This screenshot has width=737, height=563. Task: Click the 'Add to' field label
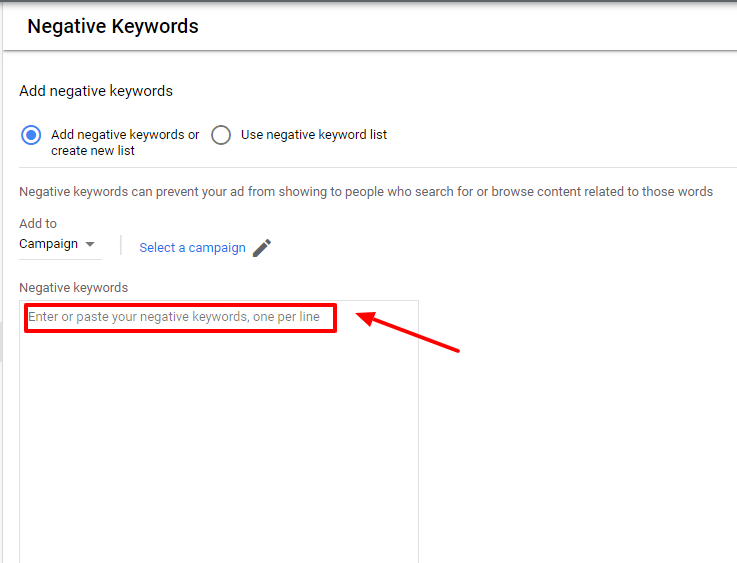point(38,223)
